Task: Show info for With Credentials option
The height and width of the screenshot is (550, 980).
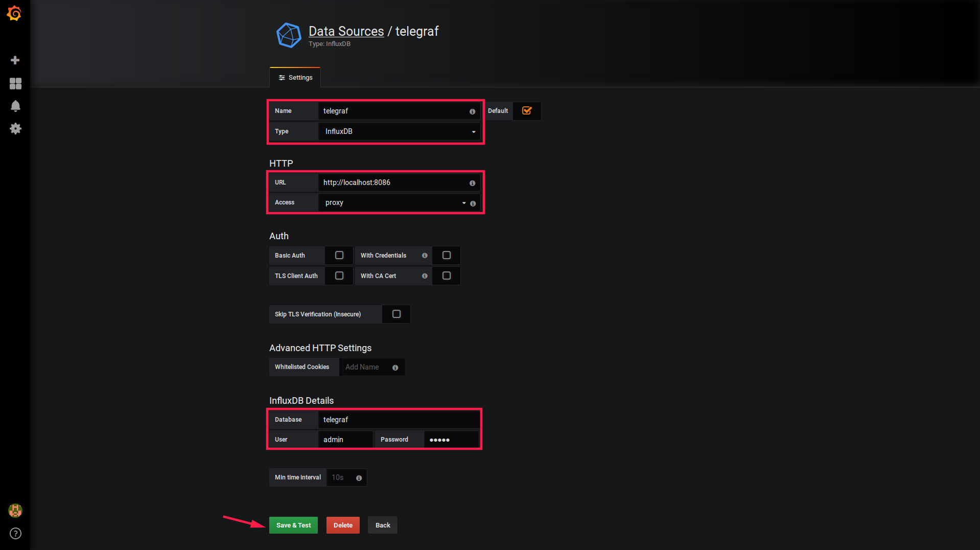Action: point(425,256)
